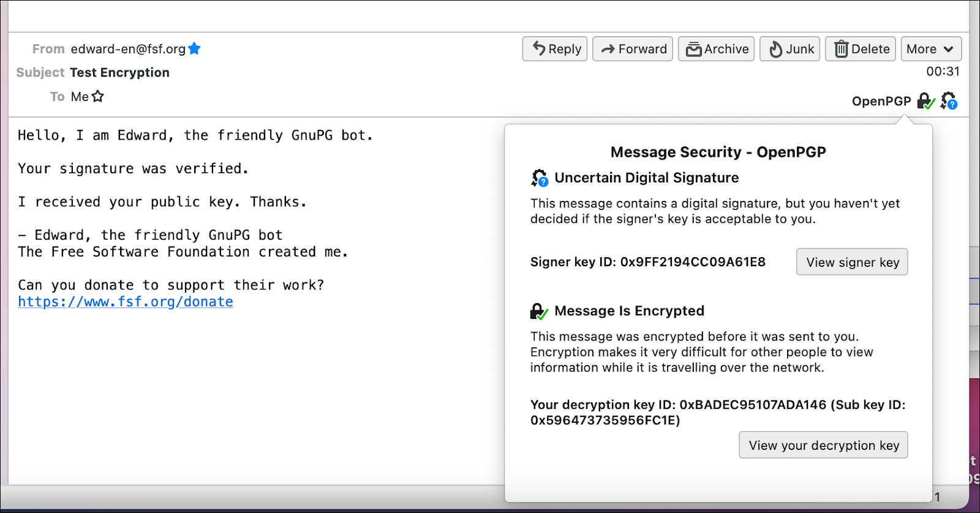Click the uncertain signature seal icon in header
The height and width of the screenshot is (513, 980).
pyautogui.click(x=949, y=101)
